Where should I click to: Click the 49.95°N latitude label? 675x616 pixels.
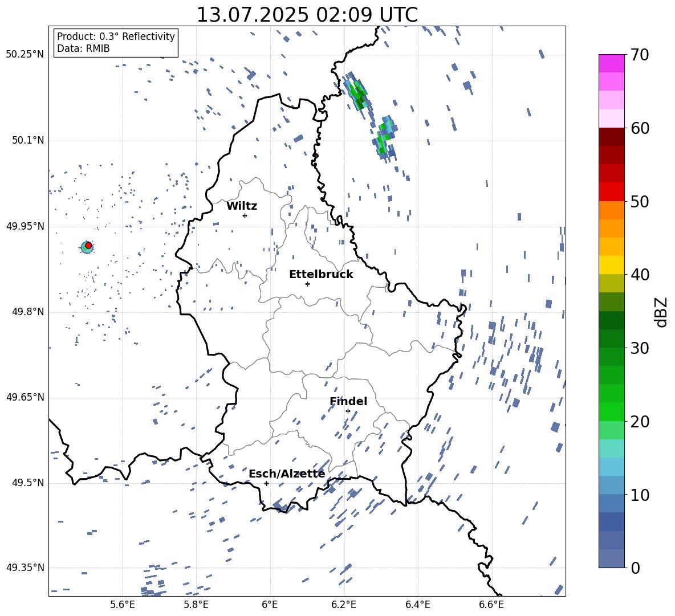click(25, 226)
